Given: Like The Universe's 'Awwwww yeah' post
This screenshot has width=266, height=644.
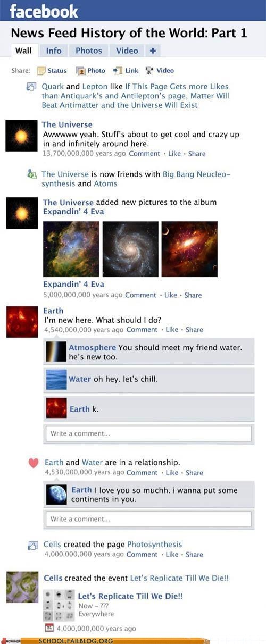Looking at the screenshot, I should 174,154.
